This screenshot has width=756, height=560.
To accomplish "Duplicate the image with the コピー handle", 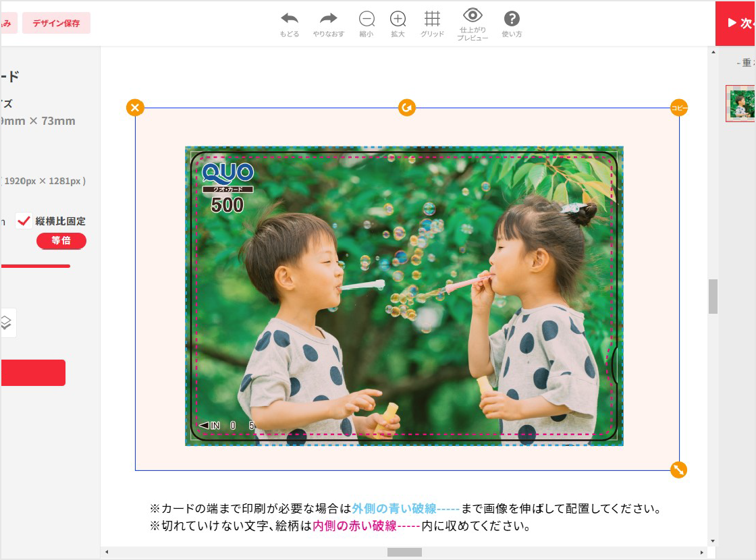I will (x=678, y=107).
